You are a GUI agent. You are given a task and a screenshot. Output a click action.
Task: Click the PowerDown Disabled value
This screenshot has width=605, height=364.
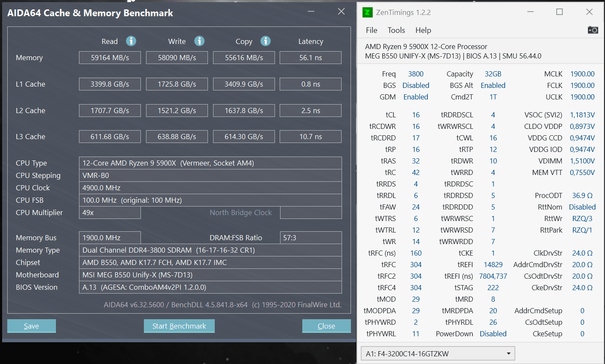coord(493,334)
